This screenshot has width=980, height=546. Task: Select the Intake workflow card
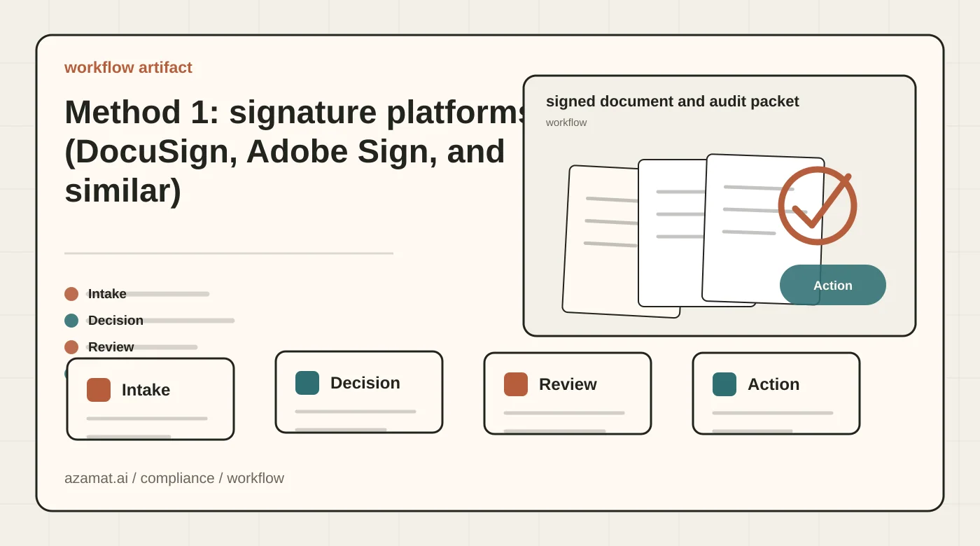[x=150, y=399]
